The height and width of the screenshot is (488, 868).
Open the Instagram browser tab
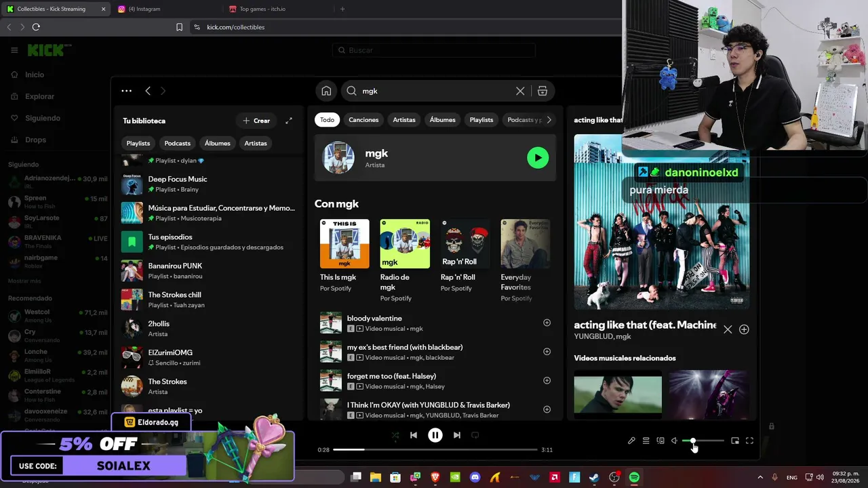point(167,9)
